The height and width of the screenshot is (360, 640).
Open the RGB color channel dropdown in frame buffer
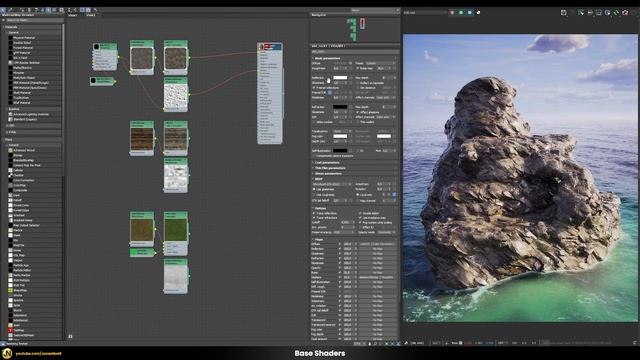point(425,13)
